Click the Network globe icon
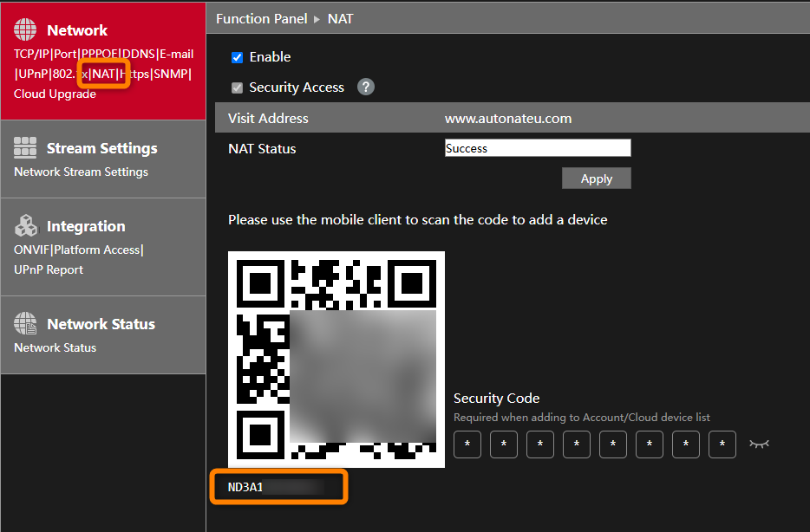810x532 pixels. point(25,29)
